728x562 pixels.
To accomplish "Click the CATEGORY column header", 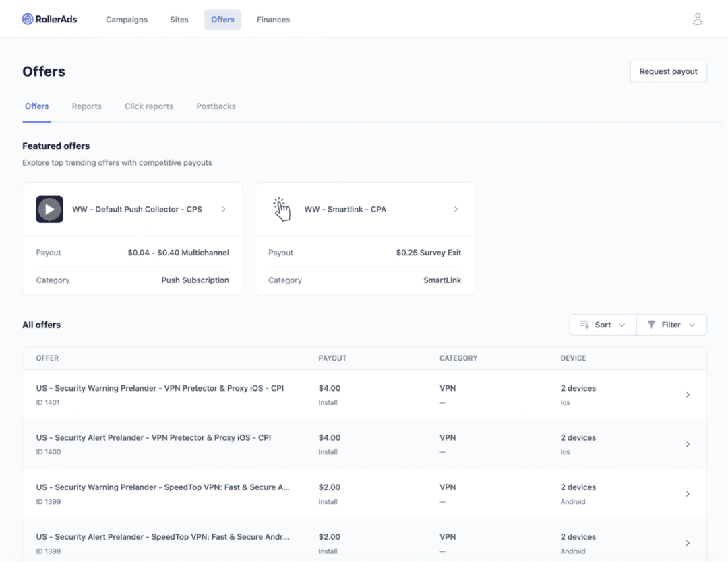I will [458, 358].
